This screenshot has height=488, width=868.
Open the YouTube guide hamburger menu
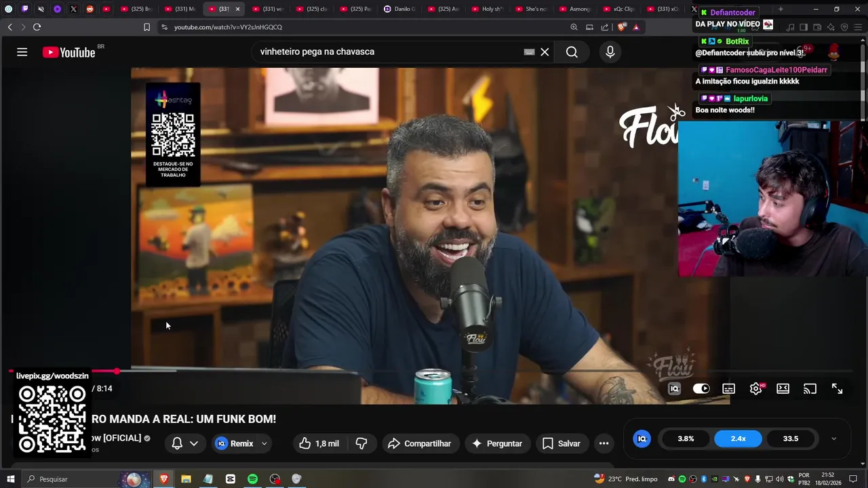(x=22, y=52)
